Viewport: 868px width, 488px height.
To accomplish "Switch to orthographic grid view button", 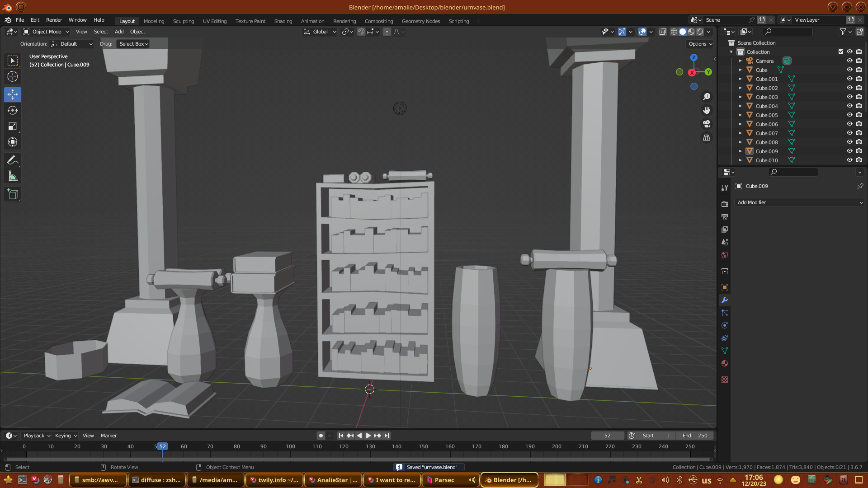I will (x=707, y=137).
